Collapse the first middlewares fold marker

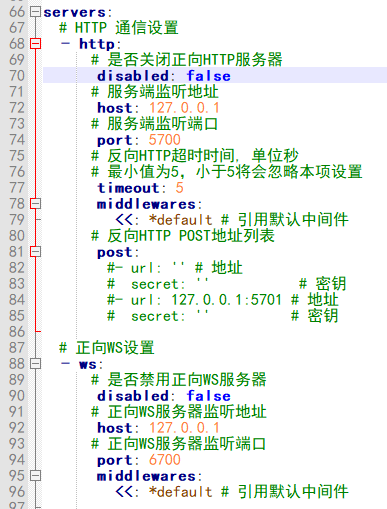pos(35,204)
